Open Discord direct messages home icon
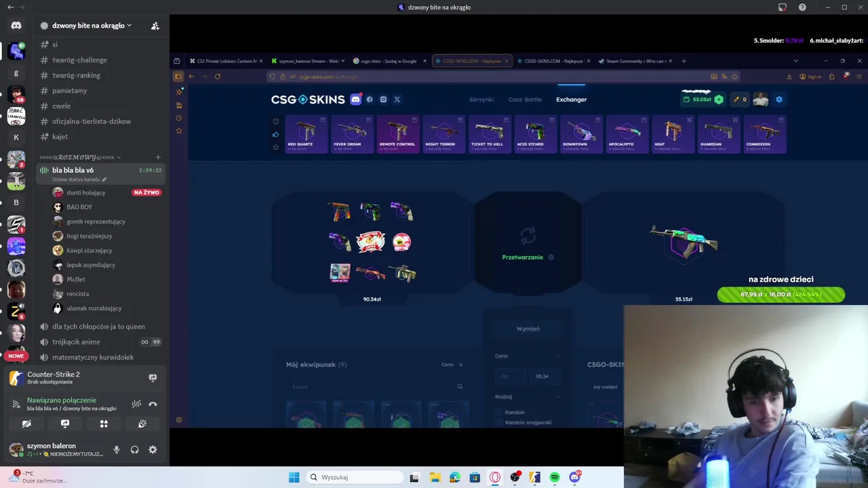The width and height of the screenshot is (868, 488). tap(16, 25)
